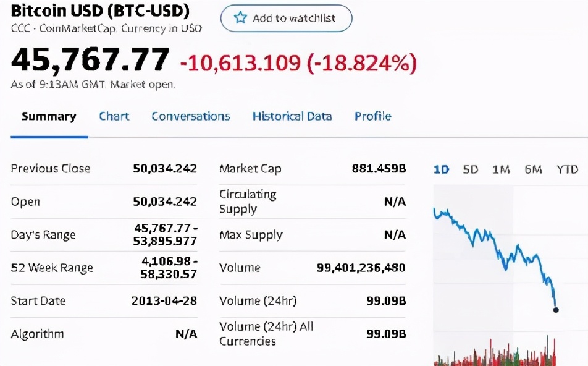588x366 pixels.
Task: Open the Summary tab
Action: point(49,116)
